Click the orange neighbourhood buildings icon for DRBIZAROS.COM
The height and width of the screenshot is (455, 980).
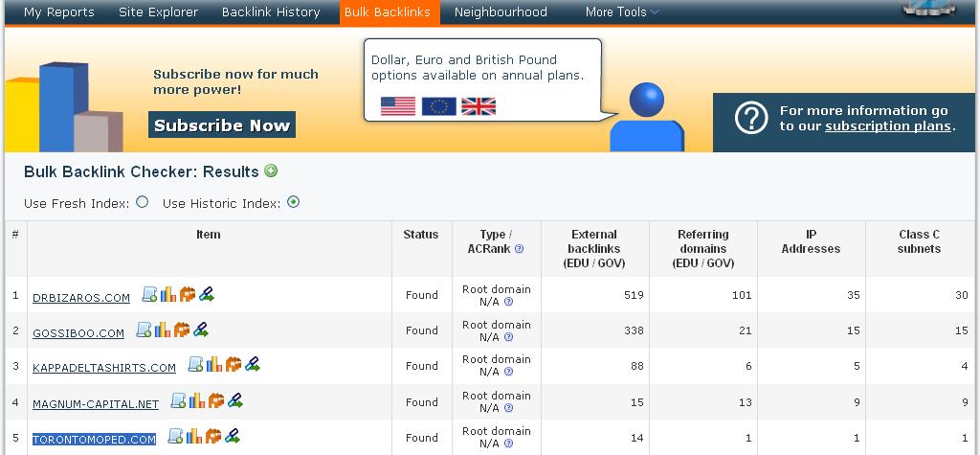pyautogui.click(x=188, y=294)
